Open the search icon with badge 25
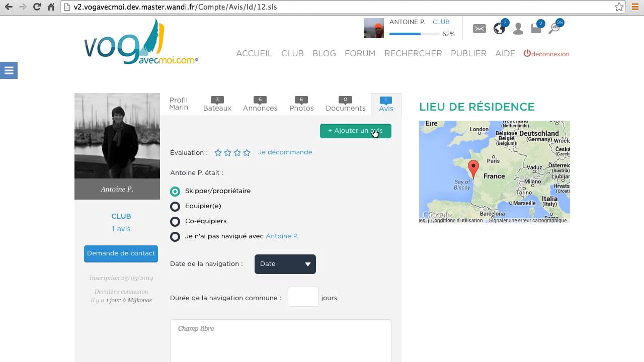The width and height of the screenshot is (644, 362). coord(554,28)
